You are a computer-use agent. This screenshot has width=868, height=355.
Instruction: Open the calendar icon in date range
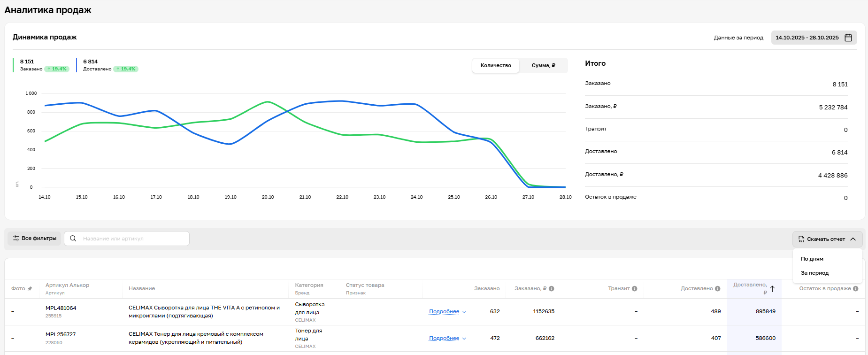848,38
